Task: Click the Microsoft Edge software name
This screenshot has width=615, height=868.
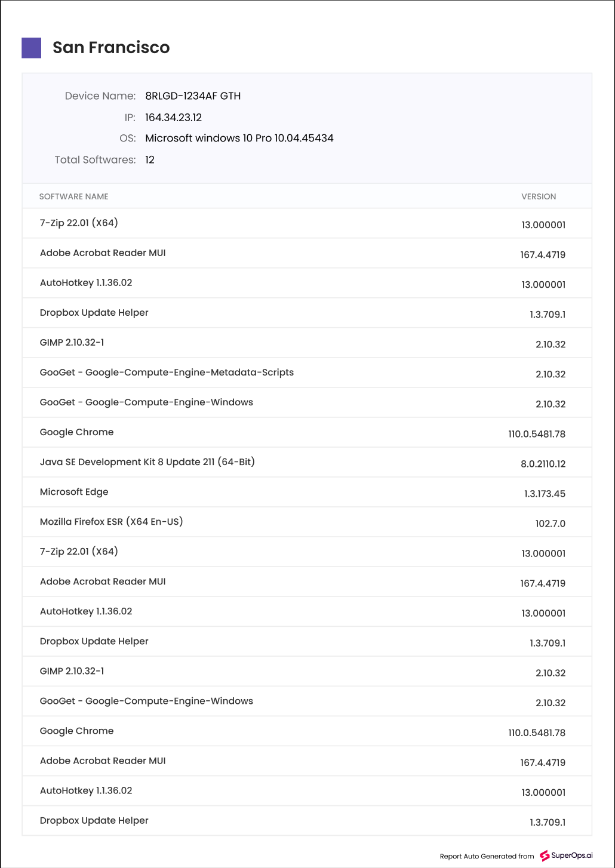Action: pos(74,492)
